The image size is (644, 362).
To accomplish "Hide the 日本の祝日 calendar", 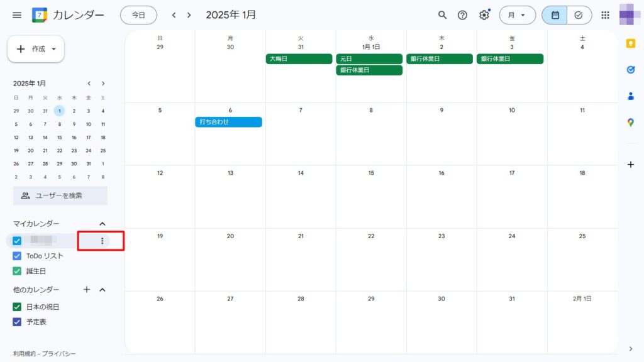I will (x=18, y=307).
